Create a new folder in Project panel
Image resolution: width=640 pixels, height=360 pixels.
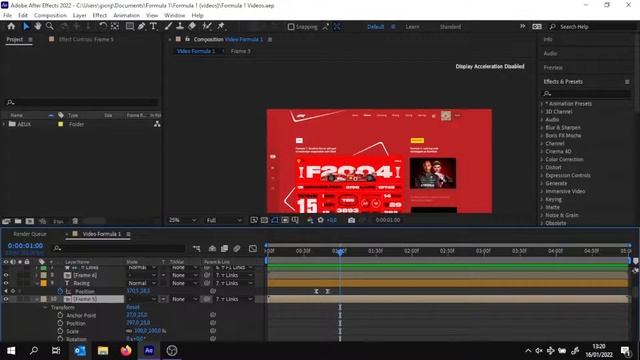[x=18, y=221]
